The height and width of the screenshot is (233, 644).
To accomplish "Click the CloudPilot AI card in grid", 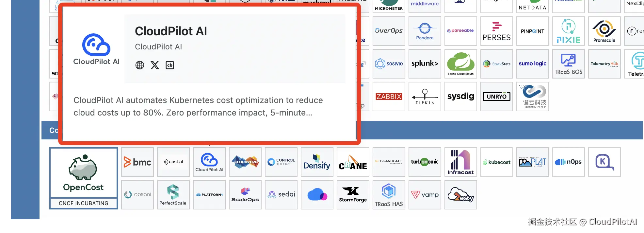I will pyautogui.click(x=209, y=162).
